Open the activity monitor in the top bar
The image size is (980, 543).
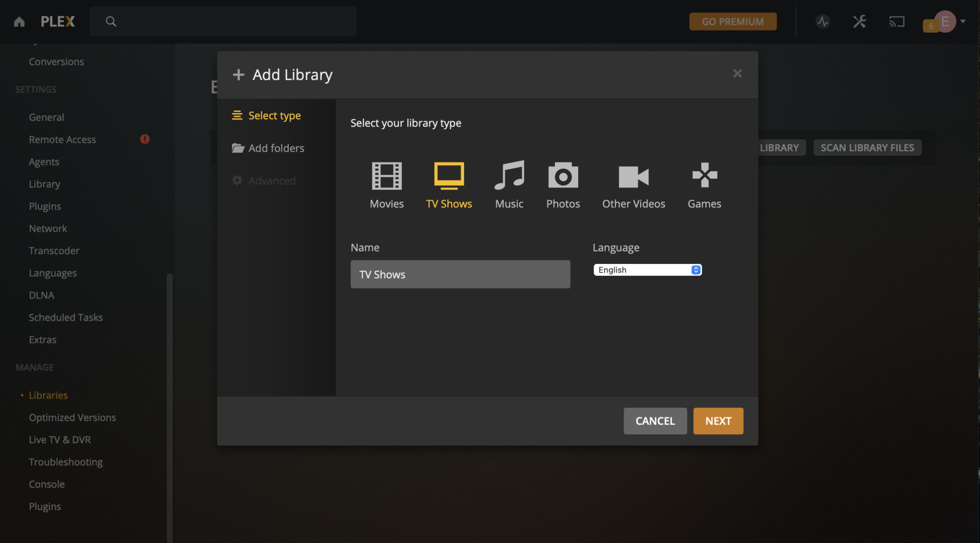pyautogui.click(x=822, y=21)
